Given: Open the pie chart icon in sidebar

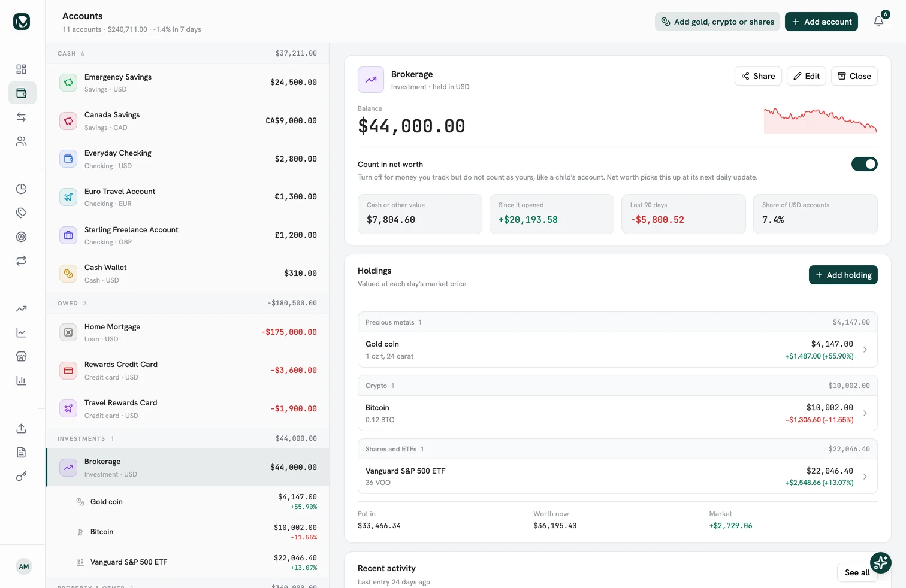Looking at the screenshot, I should pyautogui.click(x=22, y=189).
